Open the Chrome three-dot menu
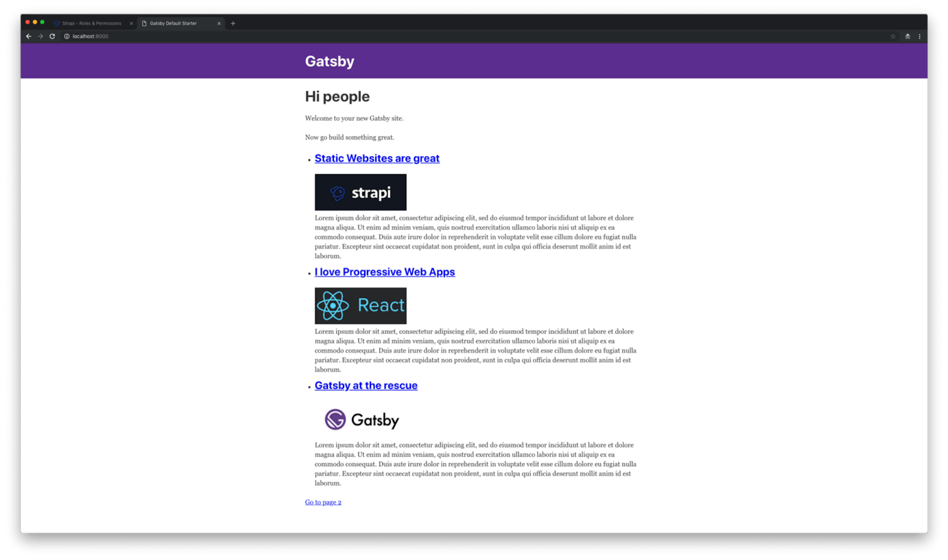 pos(919,36)
